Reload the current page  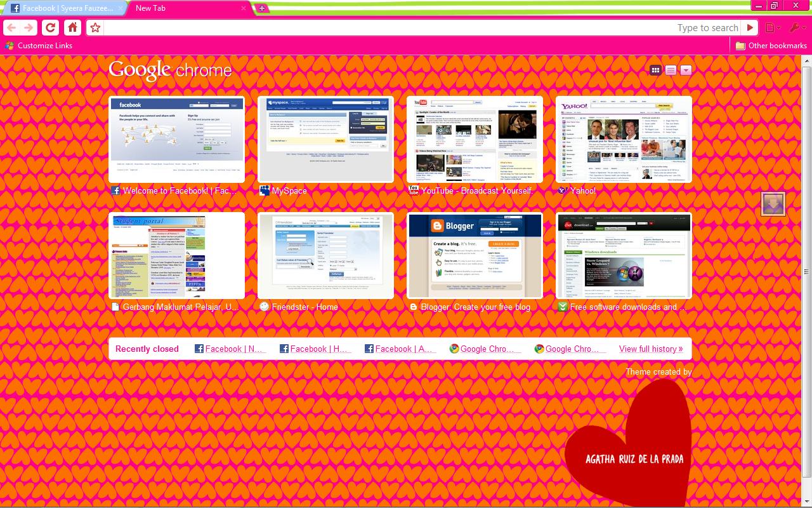point(51,28)
